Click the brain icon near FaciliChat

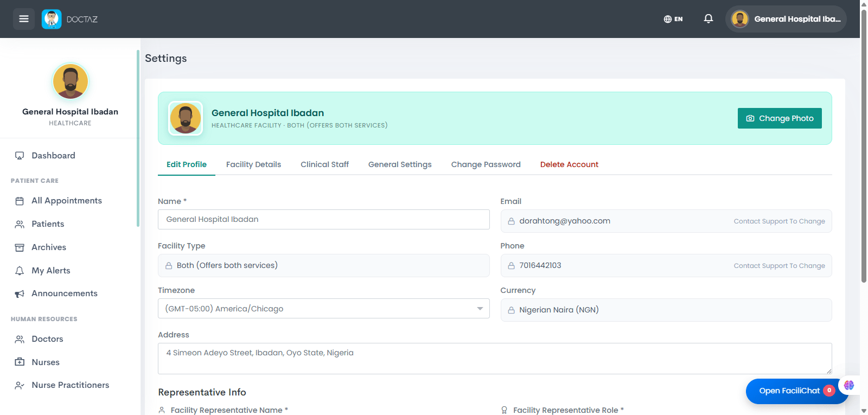coord(849,385)
